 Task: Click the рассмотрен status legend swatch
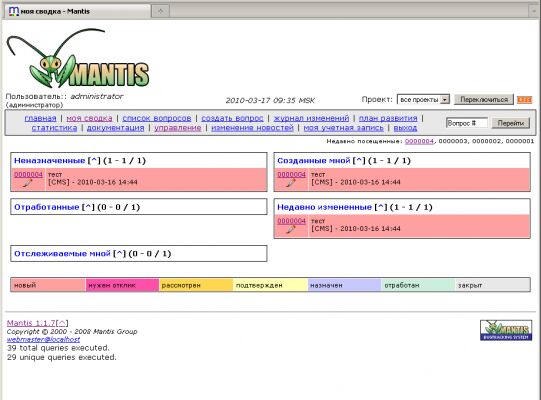click(x=196, y=285)
